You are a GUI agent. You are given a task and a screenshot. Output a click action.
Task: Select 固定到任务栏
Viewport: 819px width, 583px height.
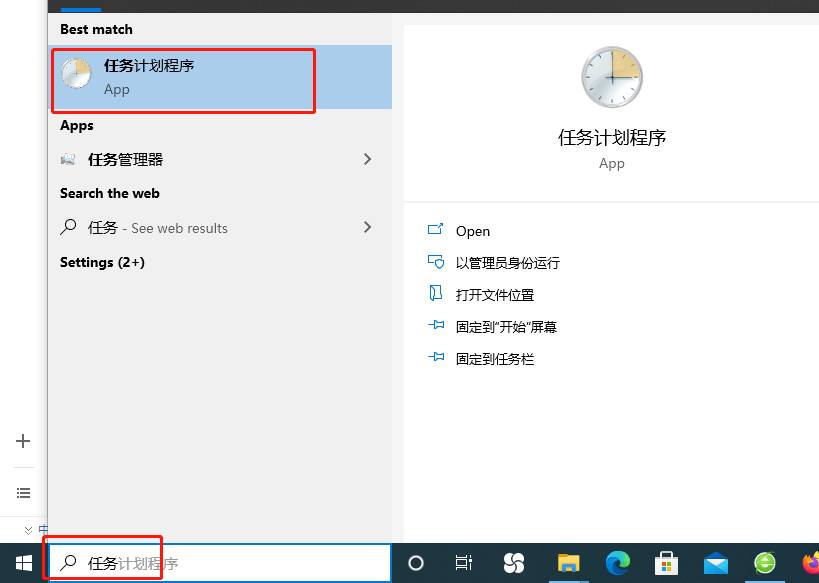(x=495, y=359)
